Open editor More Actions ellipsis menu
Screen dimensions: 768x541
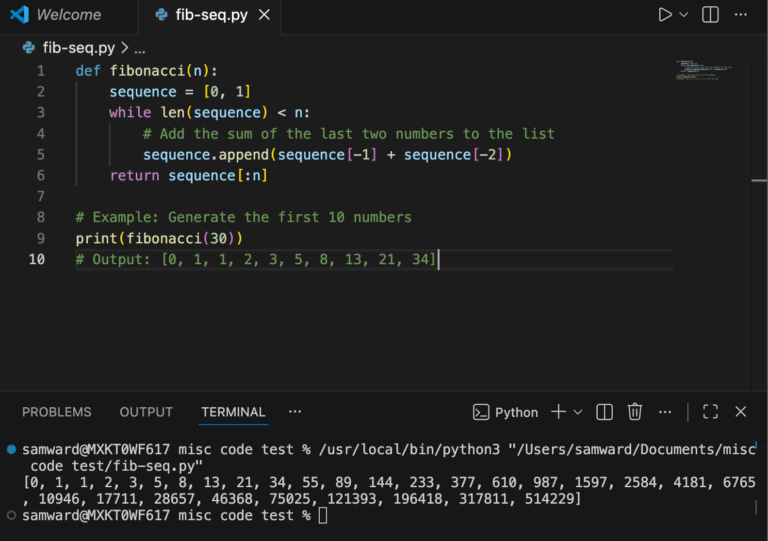[741, 15]
